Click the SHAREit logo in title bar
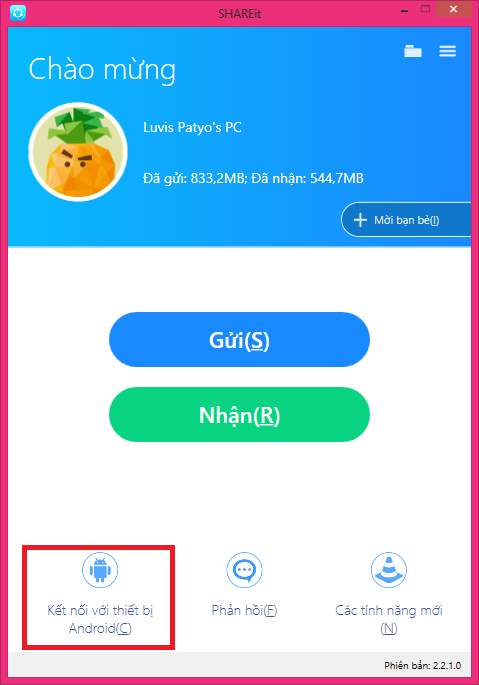Image resolution: width=479 pixels, height=685 pixels. (x=18, y=13)
